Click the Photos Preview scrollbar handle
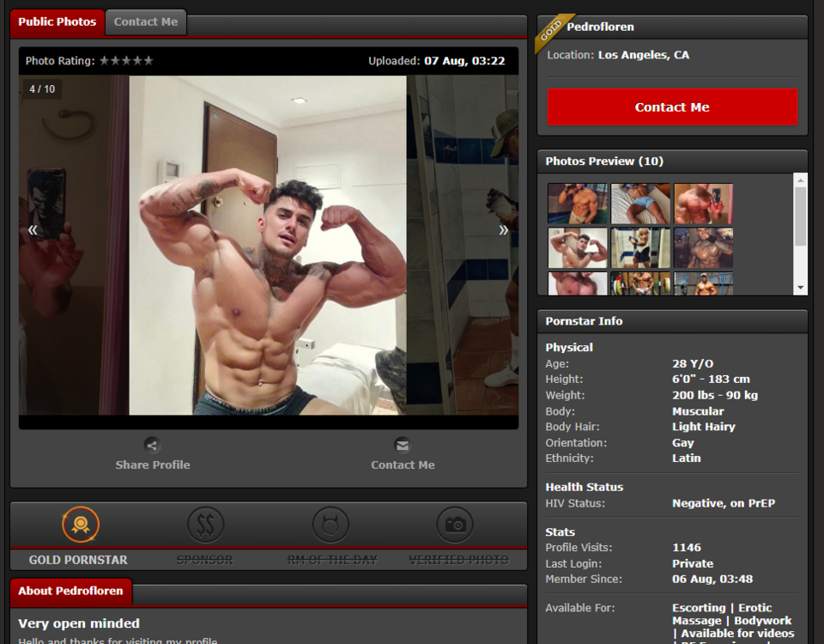The width and height of the screenshot is (824, 644). 801,216
